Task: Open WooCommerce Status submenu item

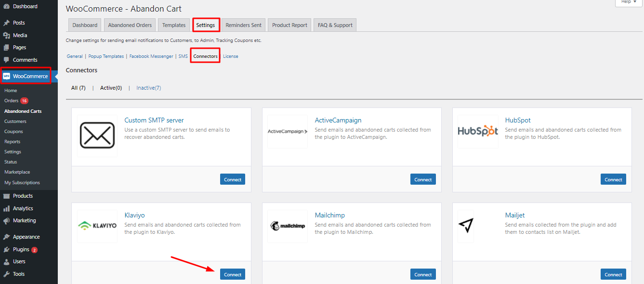Action: coord(11,162)
